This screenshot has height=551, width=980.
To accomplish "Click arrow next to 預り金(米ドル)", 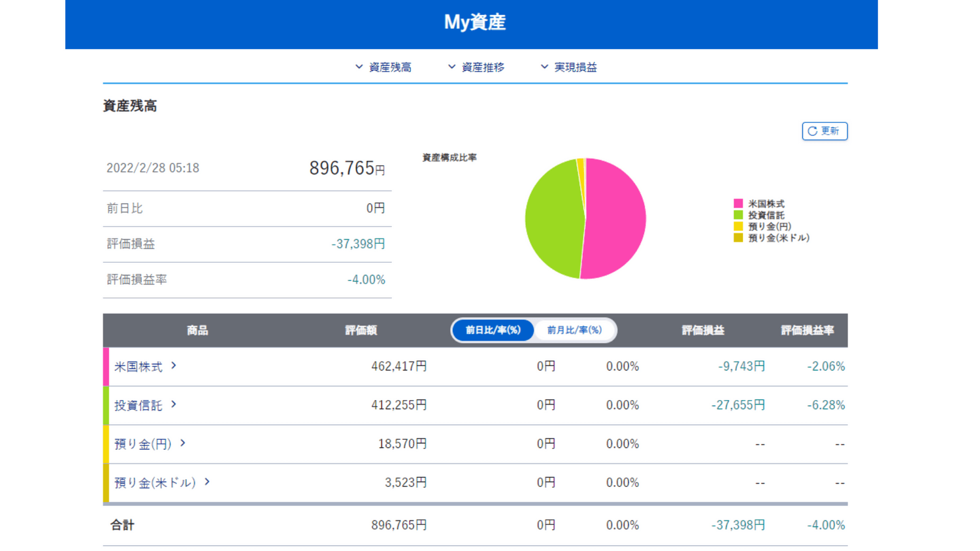I will click(x=207, y=481).
